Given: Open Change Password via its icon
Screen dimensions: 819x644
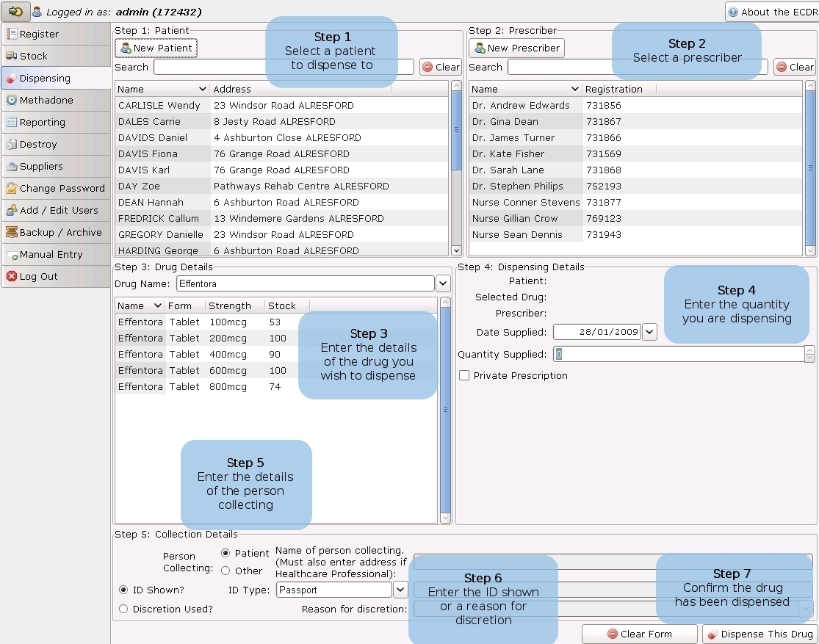Looking at the screenshot, I should [x=12, y=188].
